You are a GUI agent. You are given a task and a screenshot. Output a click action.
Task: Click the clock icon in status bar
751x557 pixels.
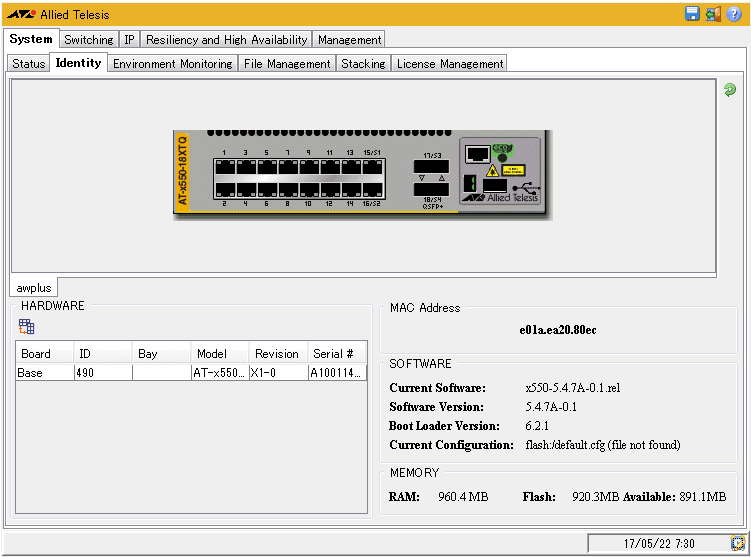[x=738, y=543]
